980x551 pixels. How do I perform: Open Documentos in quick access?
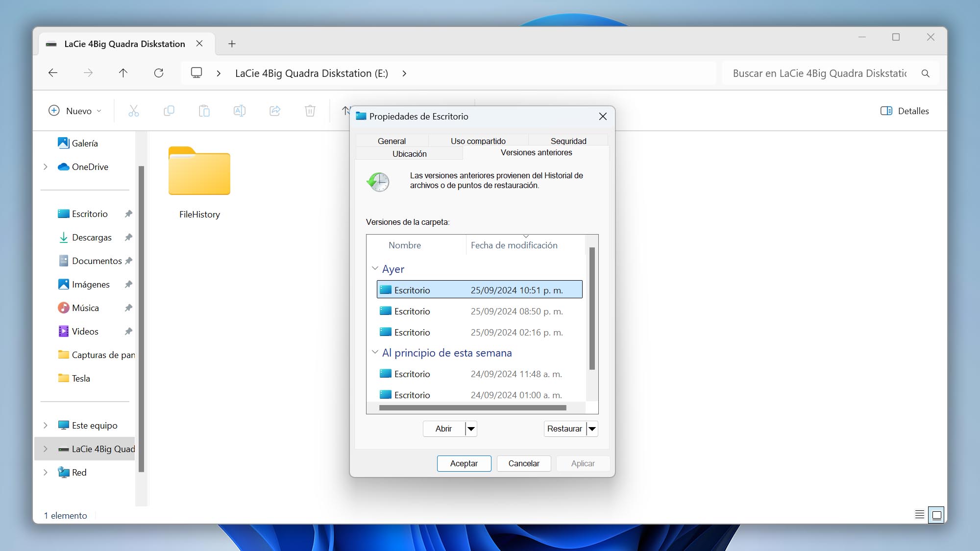click(97, 261)
